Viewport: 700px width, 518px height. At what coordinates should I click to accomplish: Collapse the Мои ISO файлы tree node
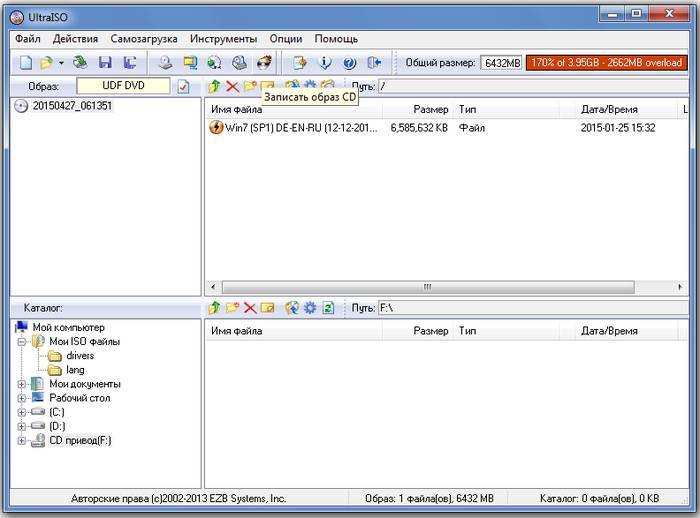(x=22, y=342)
